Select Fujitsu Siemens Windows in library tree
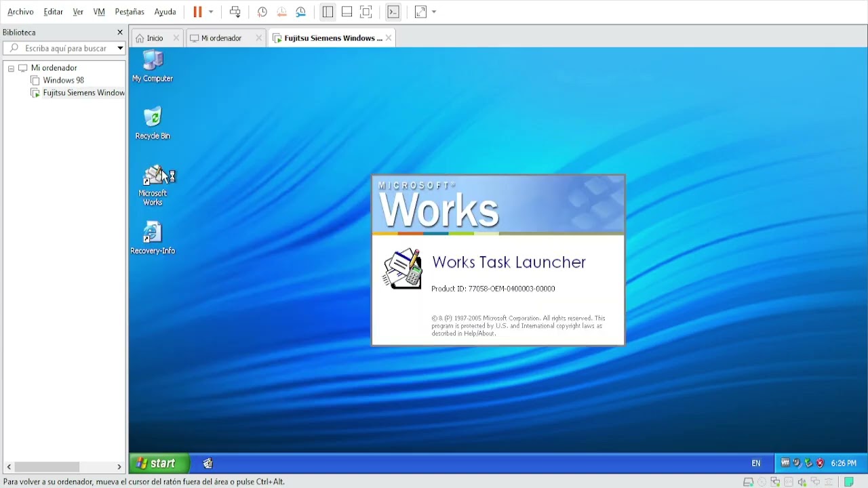868x488 pixels. (x=83, y=93)
